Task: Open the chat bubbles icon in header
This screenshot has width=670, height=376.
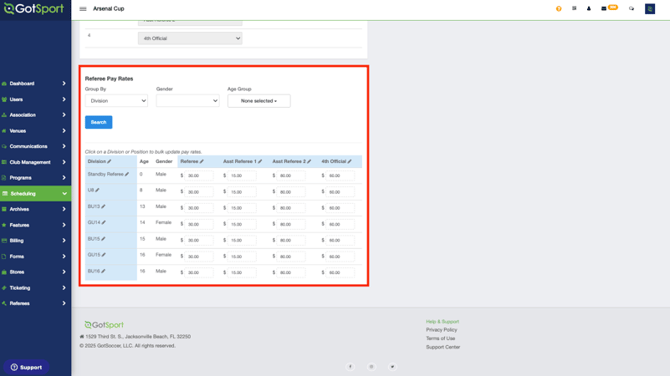Action: pos(631,9)
